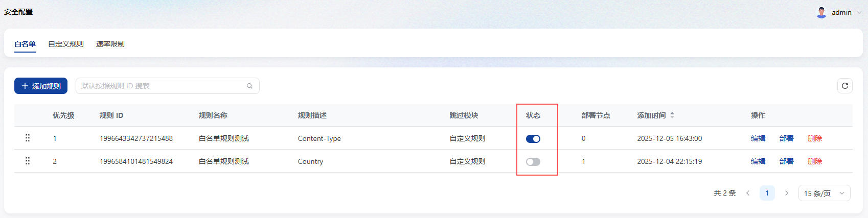Click 删除 for the Country rule
This screenshot has width=868, height=218.
tap(815, 161)
